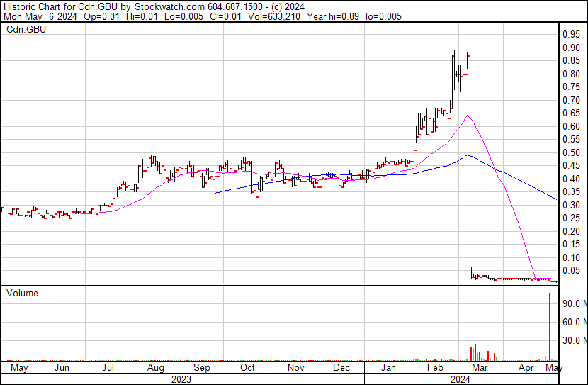The height and width of the screenshot is (385, 588).
Task: Click the 0.90 price axis label
Action: (571, 48)
